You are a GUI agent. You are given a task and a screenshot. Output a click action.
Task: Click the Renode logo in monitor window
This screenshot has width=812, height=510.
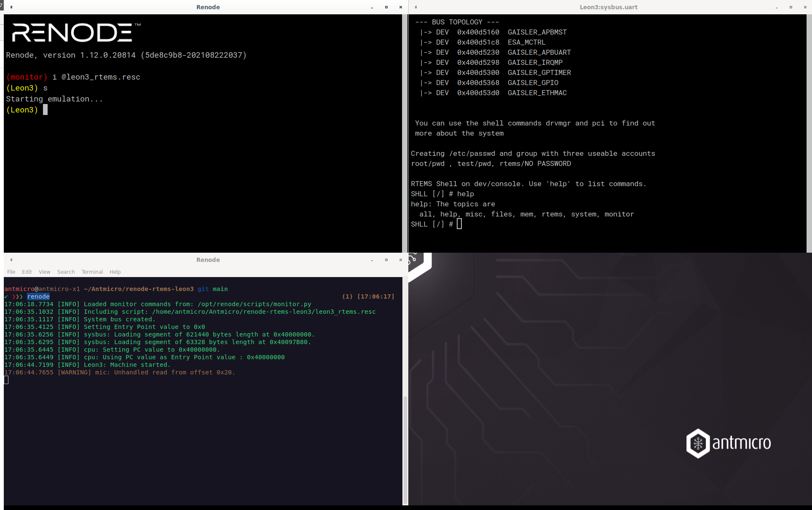[x=76, y=32]
